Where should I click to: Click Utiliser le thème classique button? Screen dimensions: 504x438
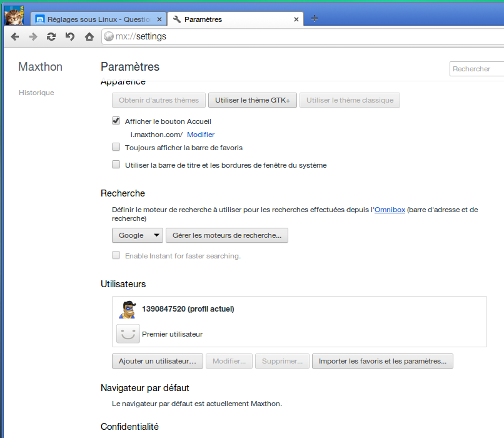point(350,100)
